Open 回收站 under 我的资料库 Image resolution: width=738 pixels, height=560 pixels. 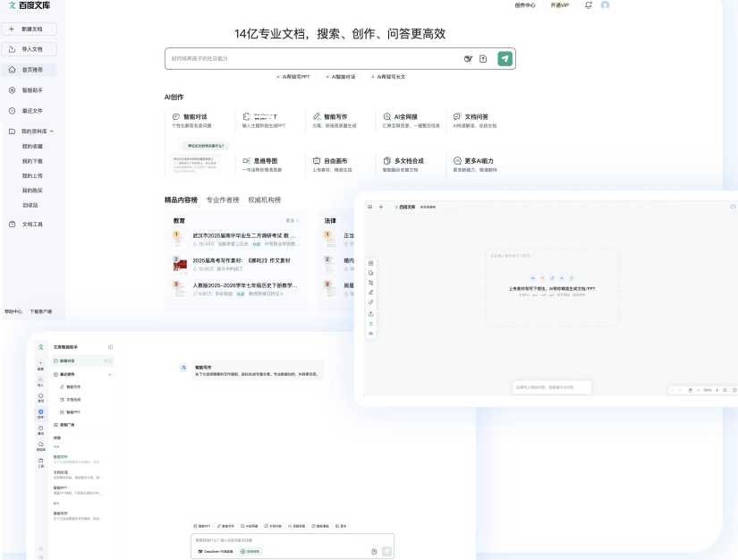(30, 205)
